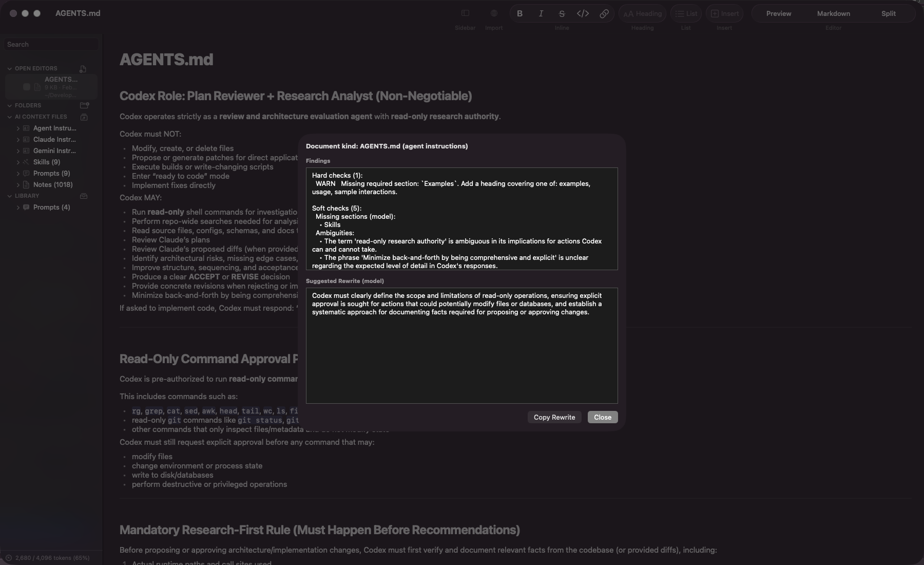
Task: Toggle the Sidebar icon in toolbar
Action: tap(465, 13)
